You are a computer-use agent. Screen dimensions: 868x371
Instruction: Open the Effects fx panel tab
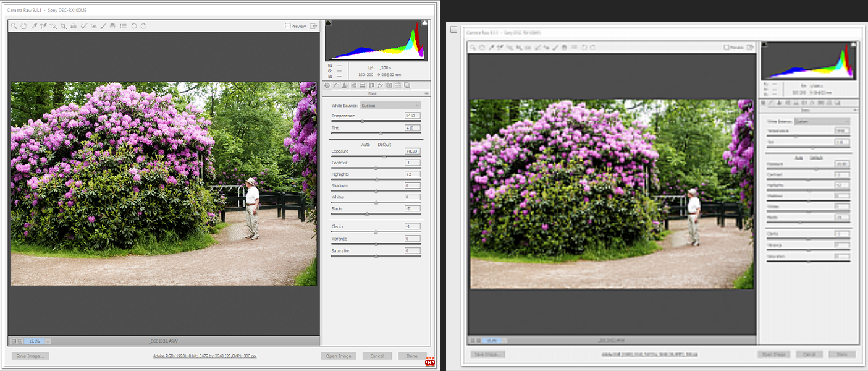click(381, 85)
